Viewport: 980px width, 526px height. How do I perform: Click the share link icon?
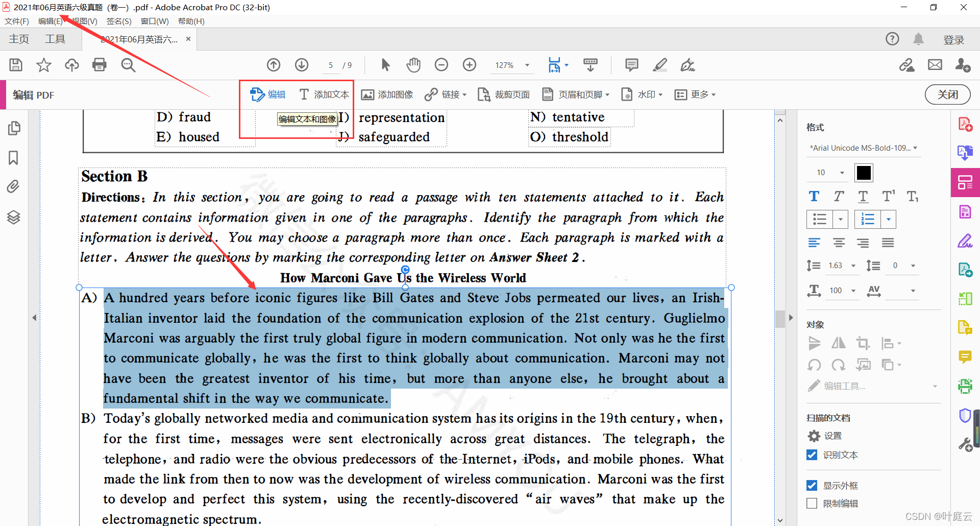[x=907, y=65]
